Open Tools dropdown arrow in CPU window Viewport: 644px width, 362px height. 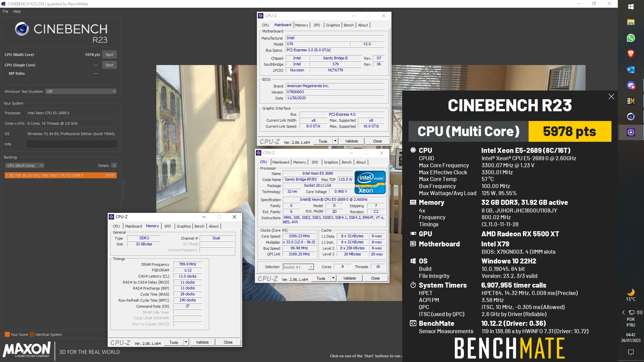pyautogui.click(x=333, y=278)
